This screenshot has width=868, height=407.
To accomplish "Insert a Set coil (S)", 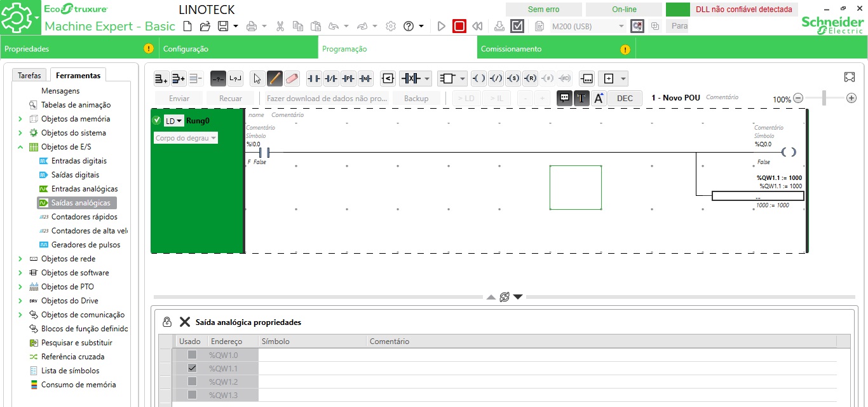I will point(513,78).
